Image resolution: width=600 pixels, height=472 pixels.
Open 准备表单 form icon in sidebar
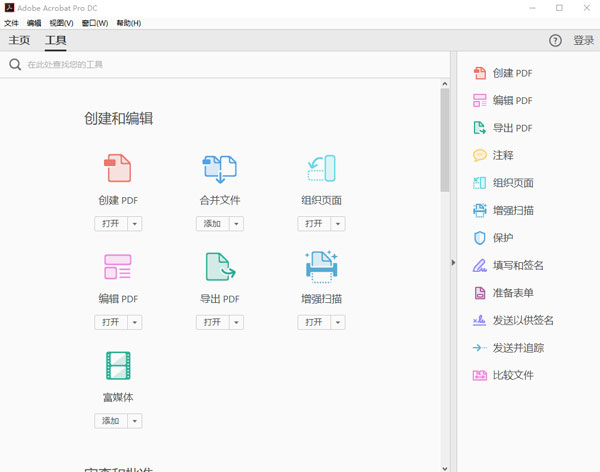[x=479, y=293]
